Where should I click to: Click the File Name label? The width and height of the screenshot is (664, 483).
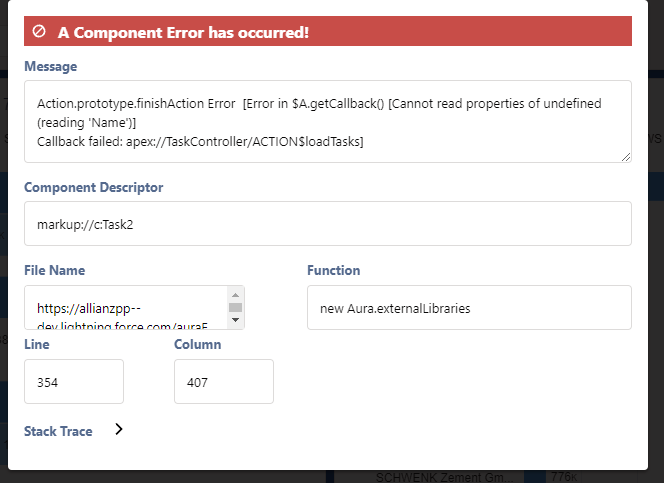pyautogui.click(x=54, y=270)
